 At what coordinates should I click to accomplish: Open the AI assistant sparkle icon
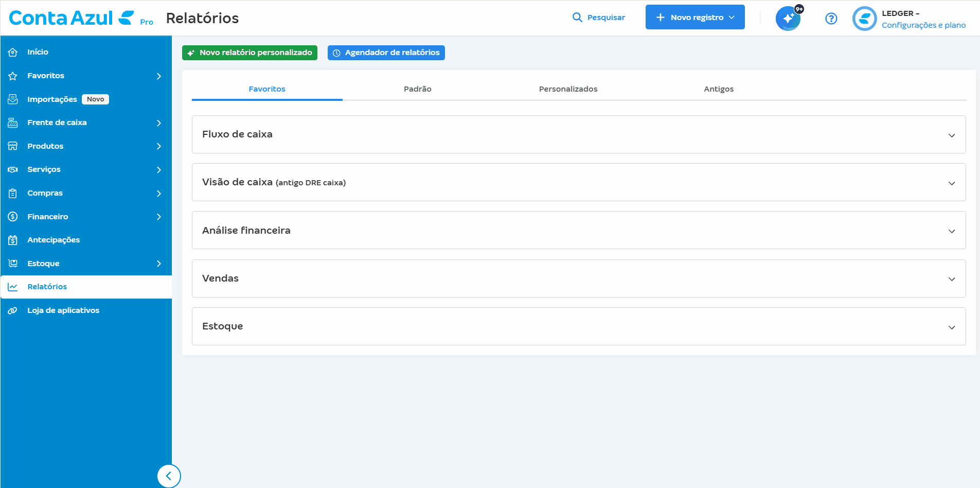click(788, 19)
